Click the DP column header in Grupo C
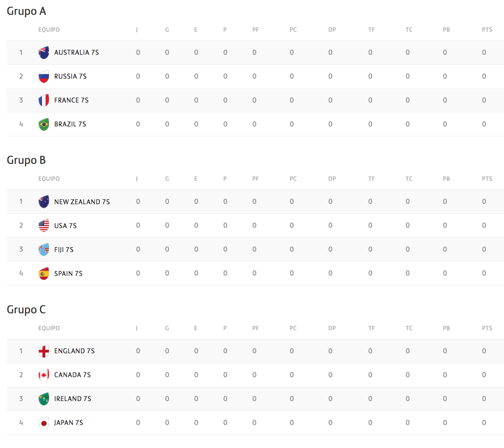Image resolution: width=504 pixels, height=448 pixels. coord(332,329)
